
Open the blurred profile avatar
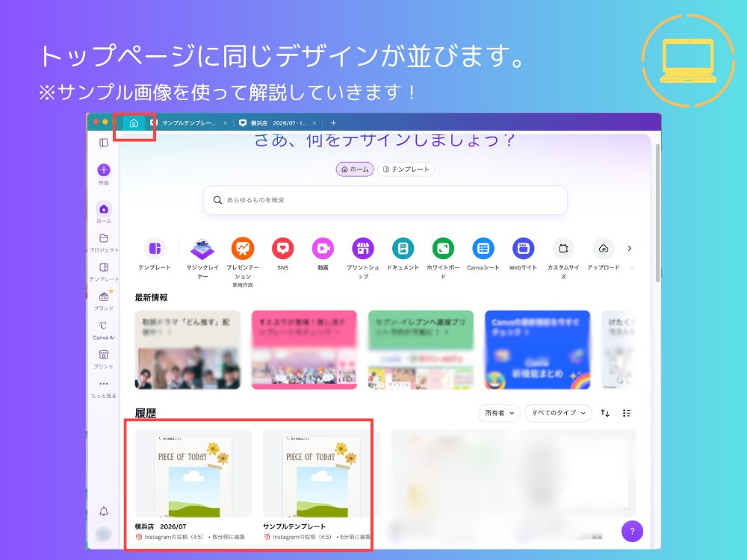pos(103,535)
